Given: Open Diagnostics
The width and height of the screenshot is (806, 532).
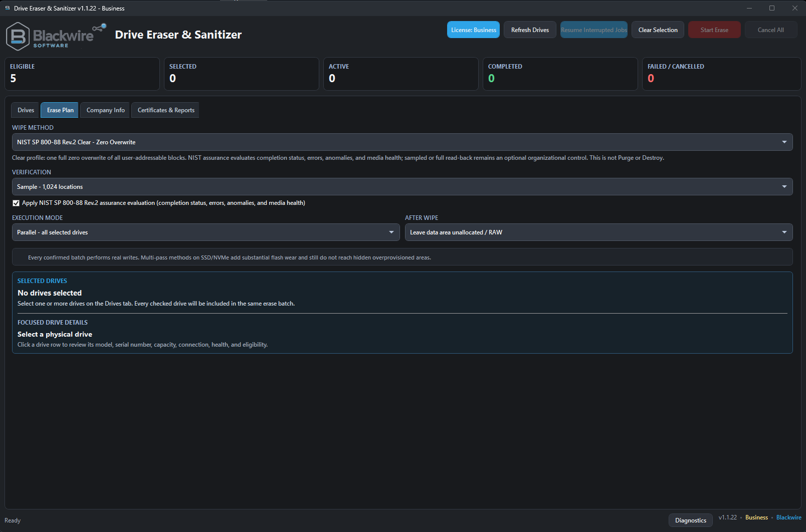Looking at the screenshot, I should [x=690, y=520].
